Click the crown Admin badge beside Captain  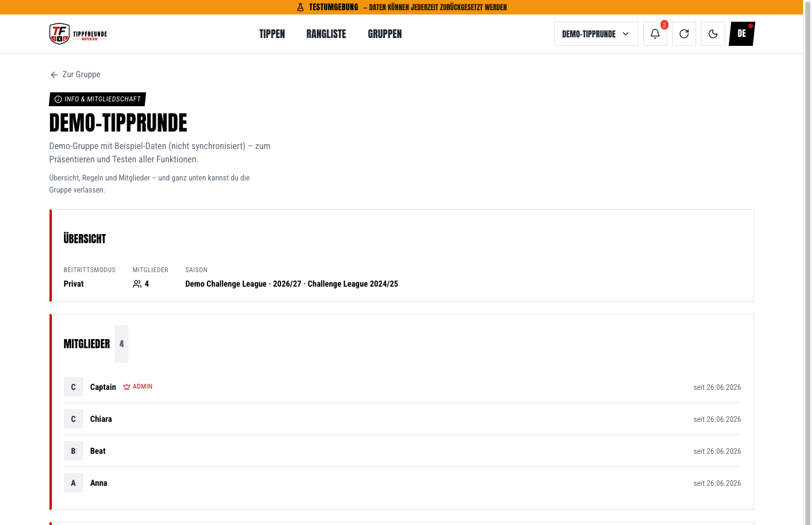(x=138, y=387)
